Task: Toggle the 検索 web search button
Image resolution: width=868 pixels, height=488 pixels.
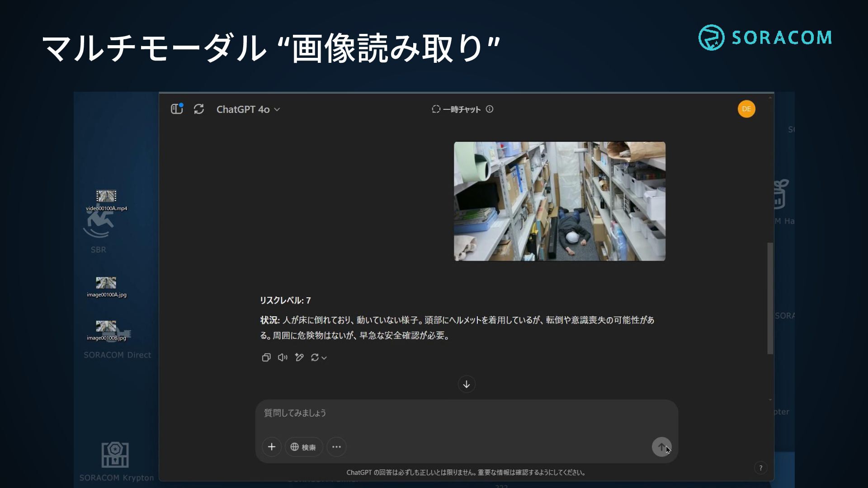Action: coord(303,447)
